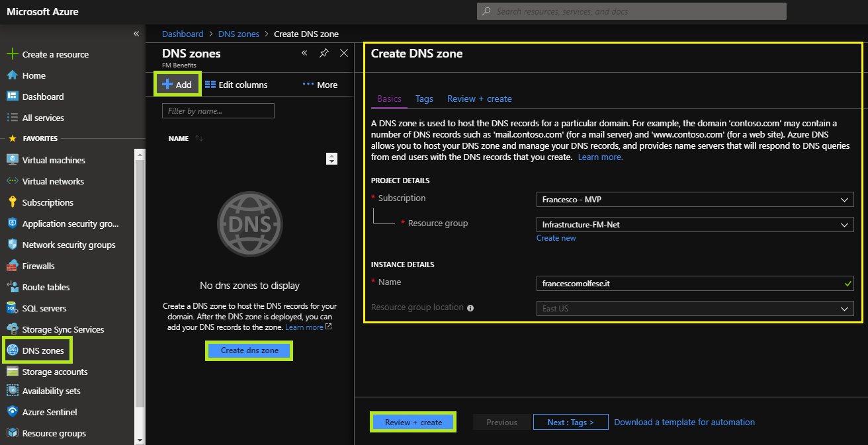
Task: Click the Subscriptions key icon
Action: tap(12, 202)
